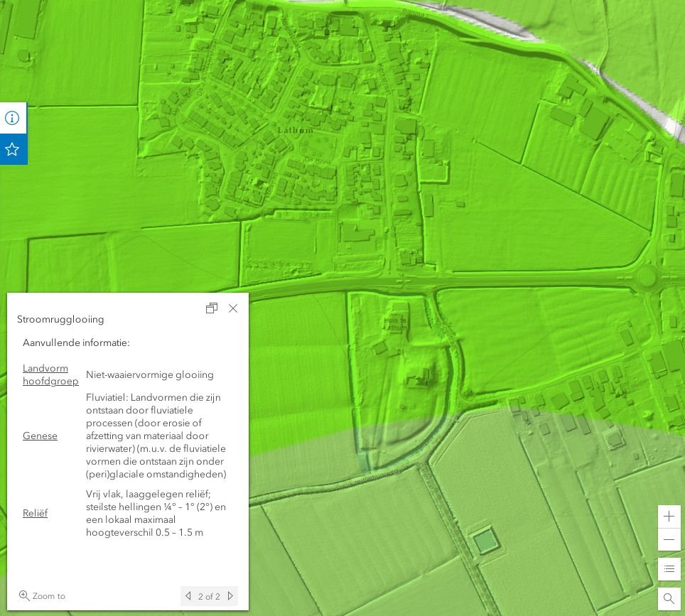This screenshot has width=685, height=616.
Task: Click the Lathum village label on map
Action: click(x=295, y=131)
